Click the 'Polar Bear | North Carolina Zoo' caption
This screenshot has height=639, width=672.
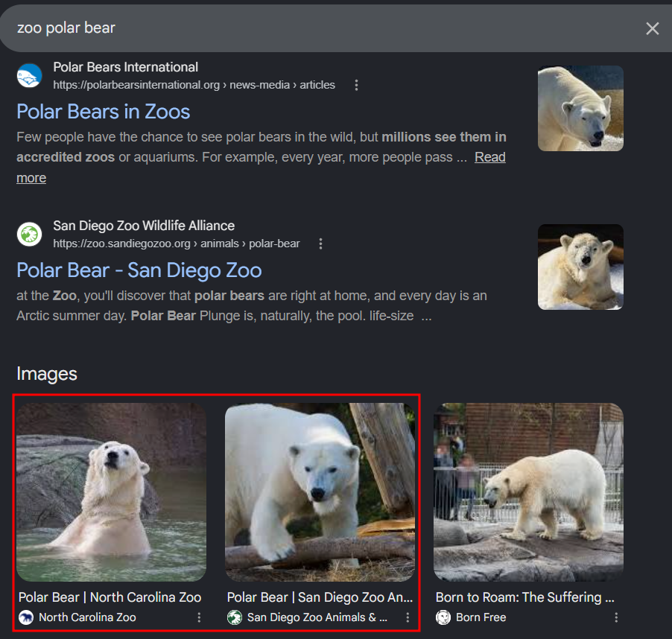[x=110, y=597]
